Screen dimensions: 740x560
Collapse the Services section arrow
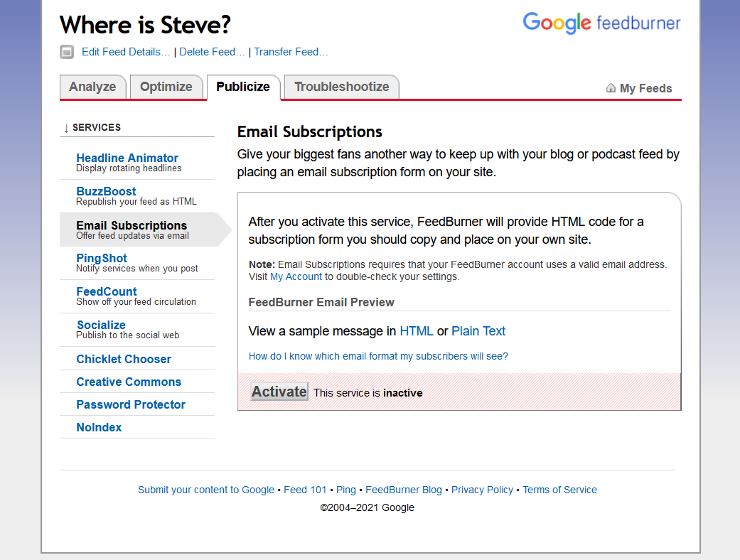[x=66, y=128]
